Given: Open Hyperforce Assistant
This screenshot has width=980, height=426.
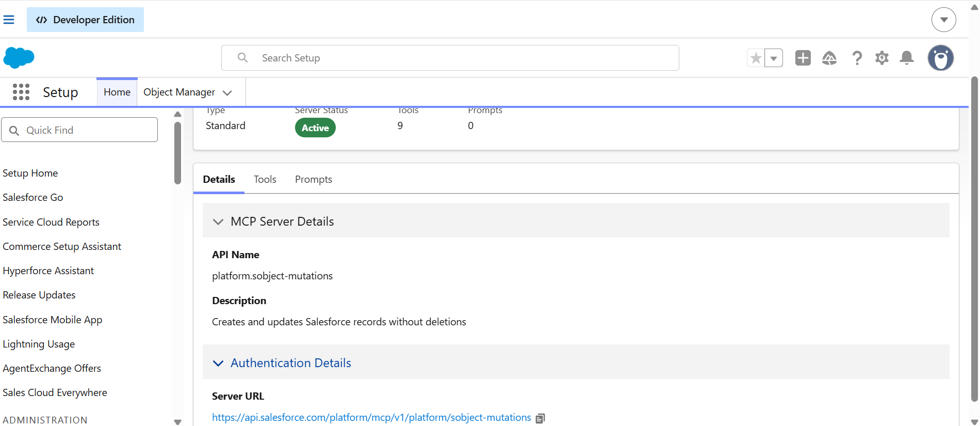Looking at the screenshot, I should point(48,271).
